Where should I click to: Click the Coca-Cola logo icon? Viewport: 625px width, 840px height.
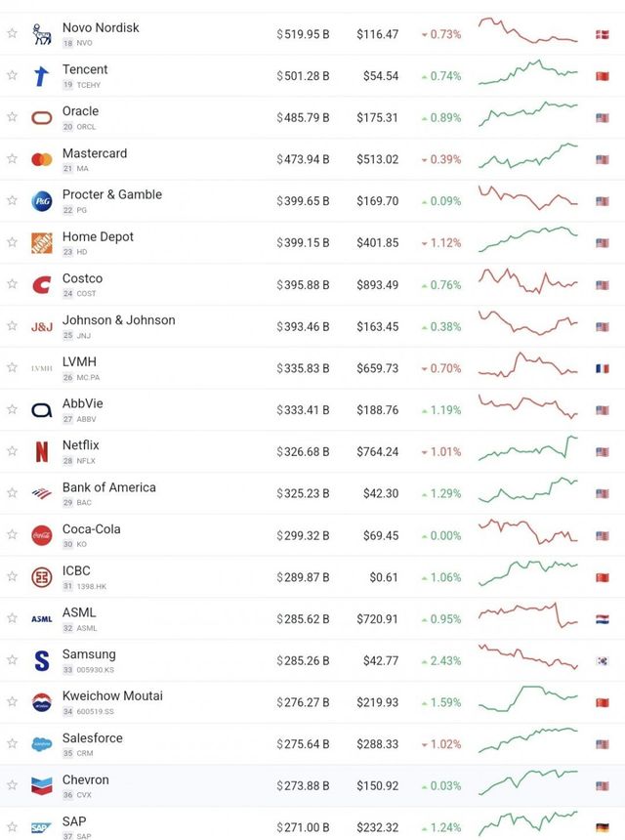pos(41,535)
